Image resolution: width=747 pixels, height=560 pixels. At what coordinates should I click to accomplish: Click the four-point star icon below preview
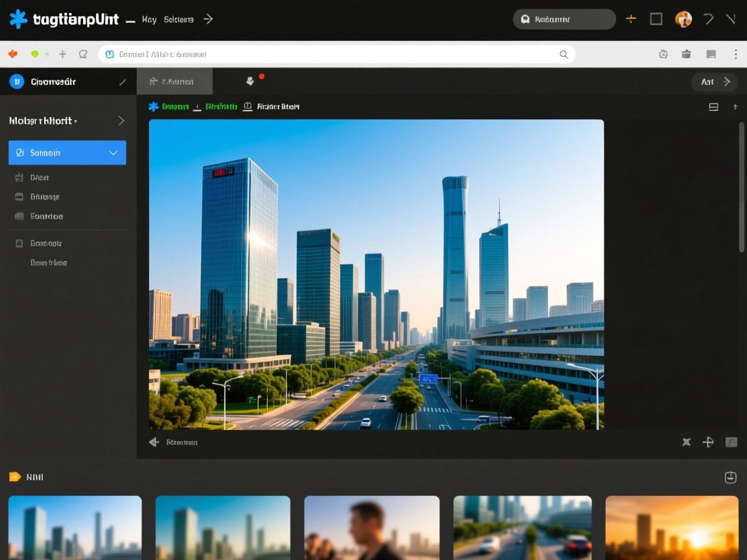(686, 442)
